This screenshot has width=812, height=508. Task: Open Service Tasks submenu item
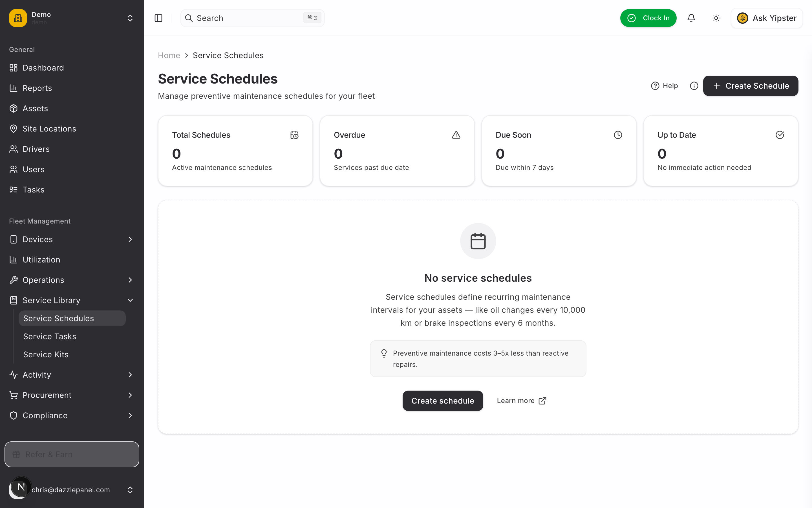[x=72, y=337]
